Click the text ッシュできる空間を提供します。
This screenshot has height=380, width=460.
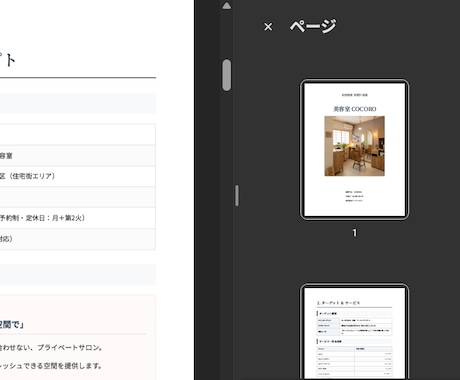(x=51, y=366)
